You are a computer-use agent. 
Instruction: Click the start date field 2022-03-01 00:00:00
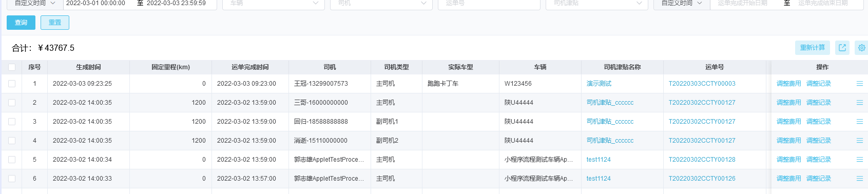tap(96, 3)
